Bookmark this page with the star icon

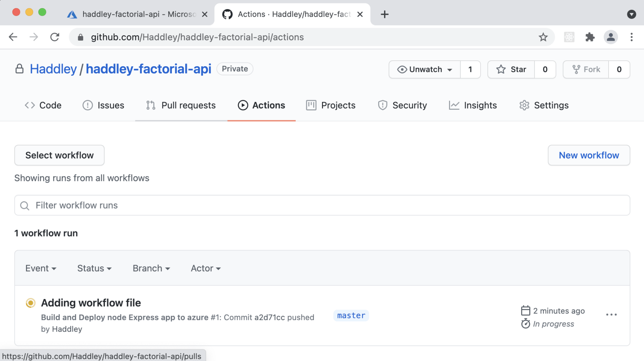point(543,37)
